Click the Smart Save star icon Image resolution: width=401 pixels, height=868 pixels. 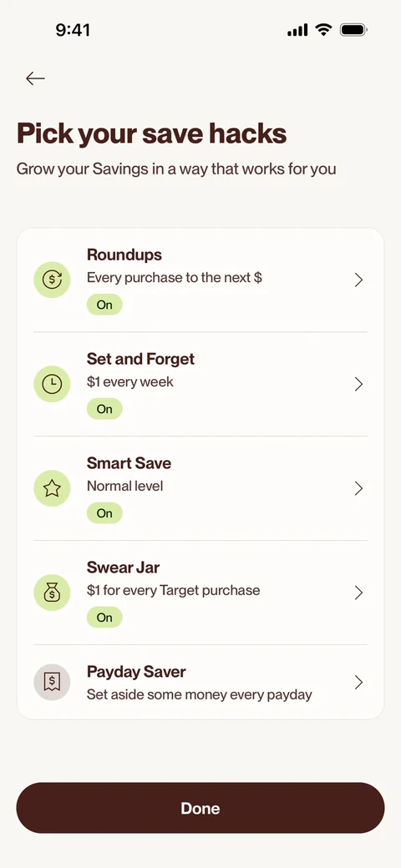click(x=52, y=488)
